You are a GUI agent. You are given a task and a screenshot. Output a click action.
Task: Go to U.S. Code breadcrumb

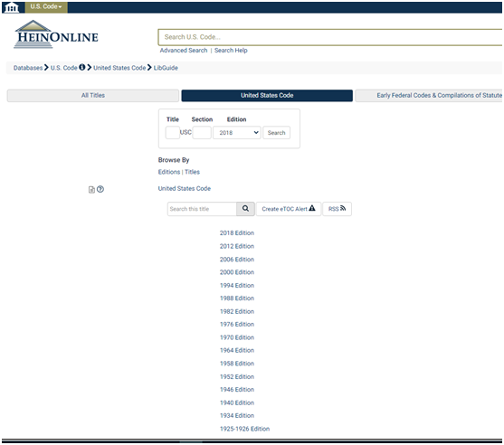(63, 68)
